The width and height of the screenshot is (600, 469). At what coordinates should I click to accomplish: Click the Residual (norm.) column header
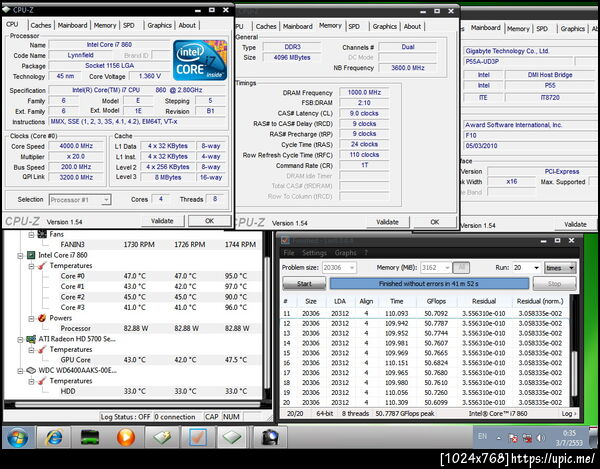[x=540, y=301]
